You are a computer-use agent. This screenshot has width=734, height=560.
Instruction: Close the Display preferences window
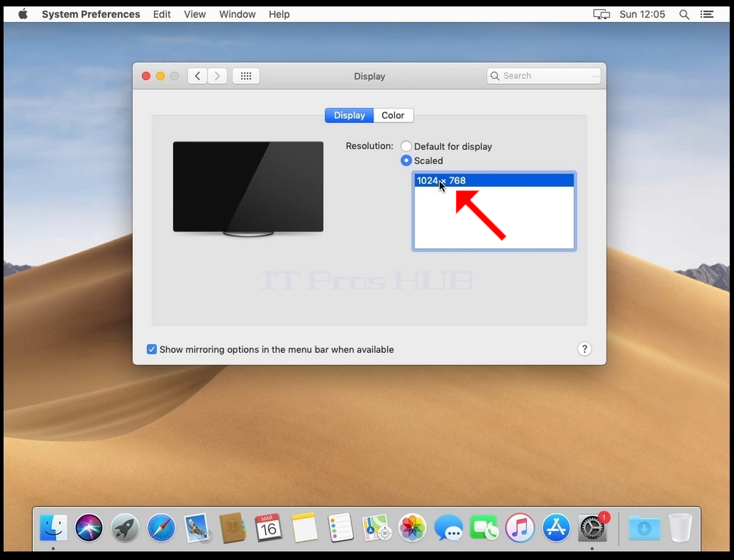click(x=146, y=76)
